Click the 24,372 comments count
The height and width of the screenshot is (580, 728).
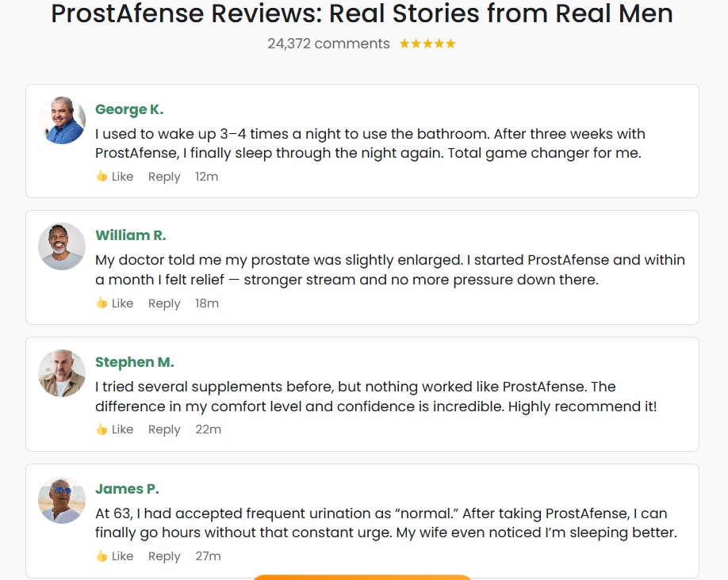(x=328, y=44)
